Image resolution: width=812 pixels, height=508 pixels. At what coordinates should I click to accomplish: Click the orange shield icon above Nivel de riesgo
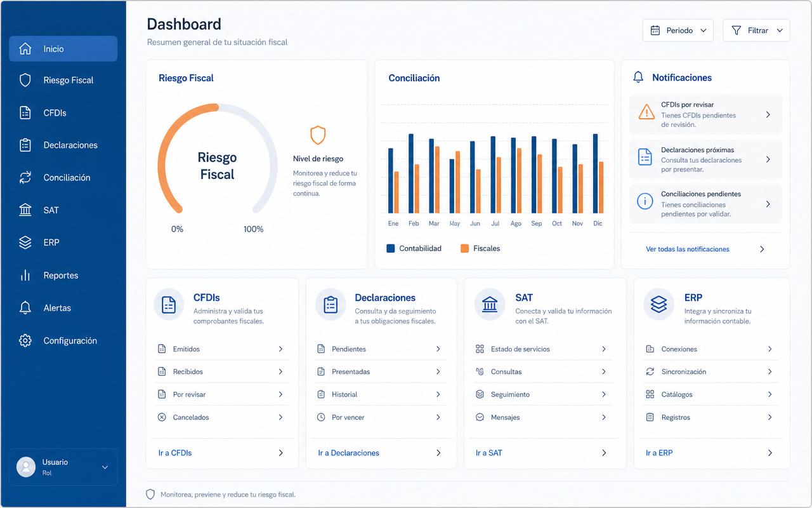click(x=318, y=135)
